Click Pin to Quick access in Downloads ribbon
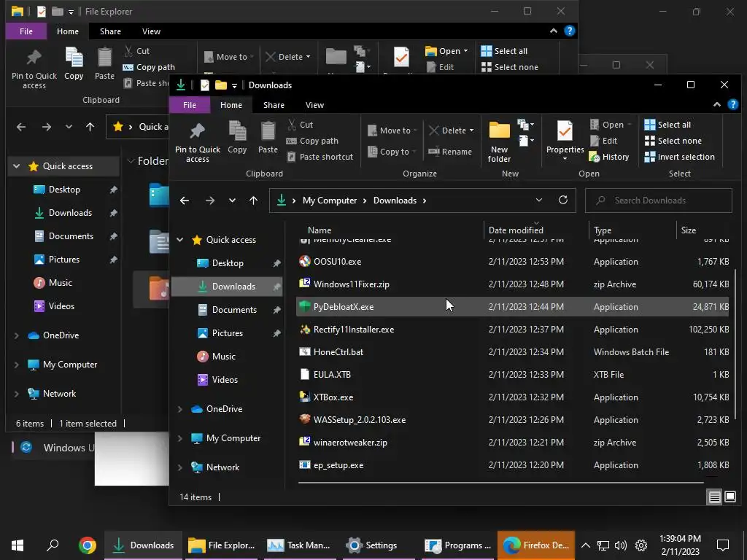The image size is (747, 560). (197, 142)
